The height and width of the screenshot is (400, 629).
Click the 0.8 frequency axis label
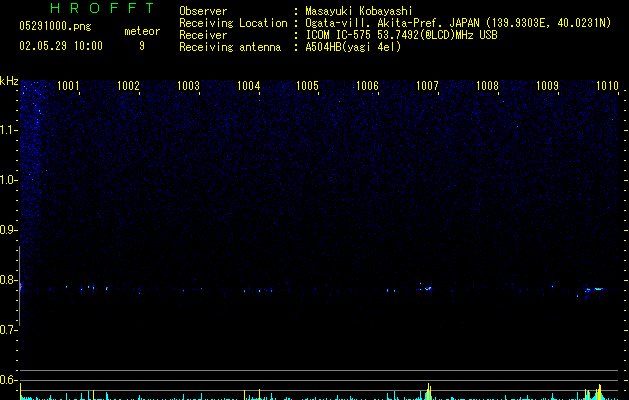[8, 280]
